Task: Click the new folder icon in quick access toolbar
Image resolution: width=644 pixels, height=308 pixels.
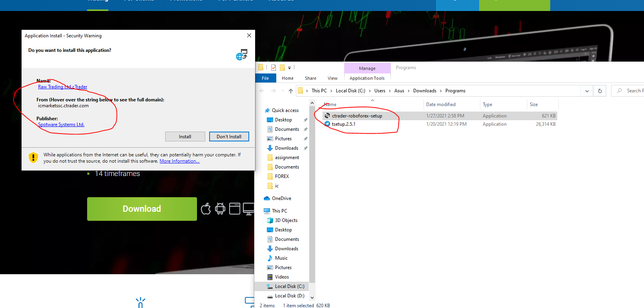Action: (x=282, y=68)
